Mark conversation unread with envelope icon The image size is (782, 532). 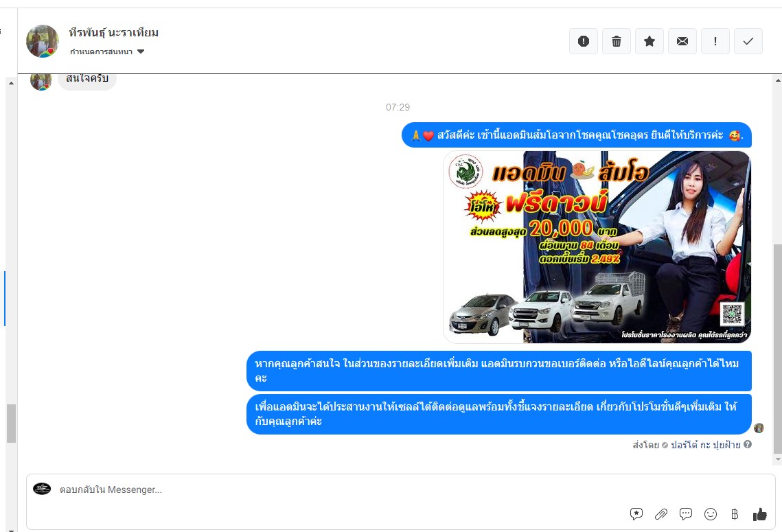pos(682,41)
